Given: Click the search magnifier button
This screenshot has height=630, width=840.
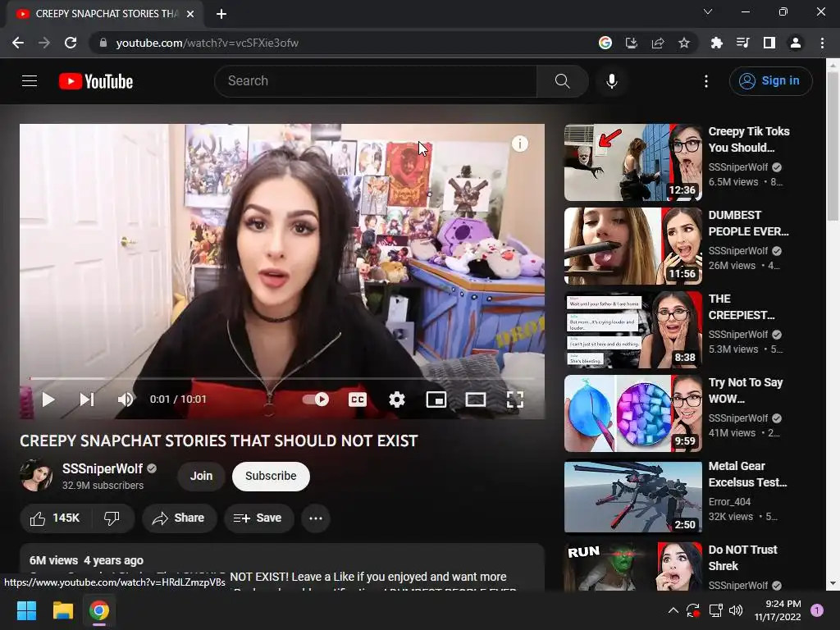Looking at the screenshot, I should click(562, 81).
